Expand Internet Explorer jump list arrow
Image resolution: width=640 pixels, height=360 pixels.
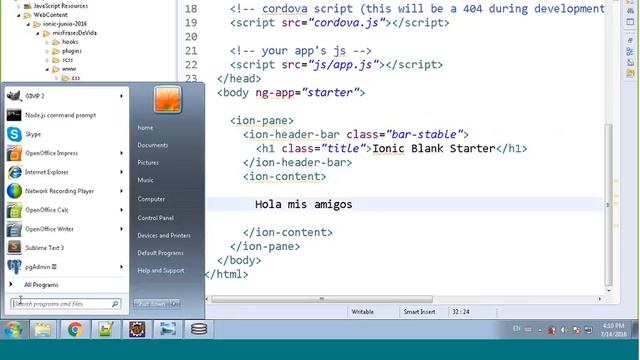click(121, 172)
